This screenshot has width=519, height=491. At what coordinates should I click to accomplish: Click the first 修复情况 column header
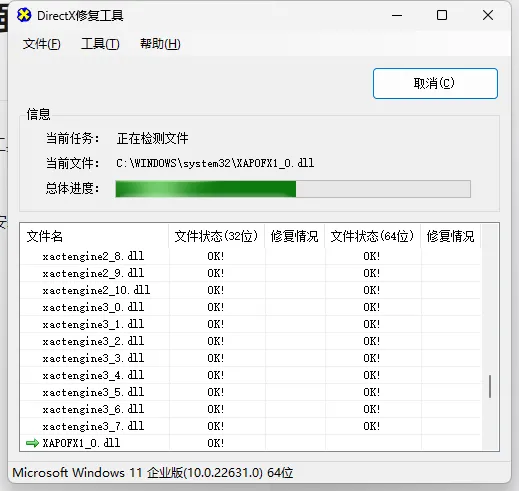point(295,236)
